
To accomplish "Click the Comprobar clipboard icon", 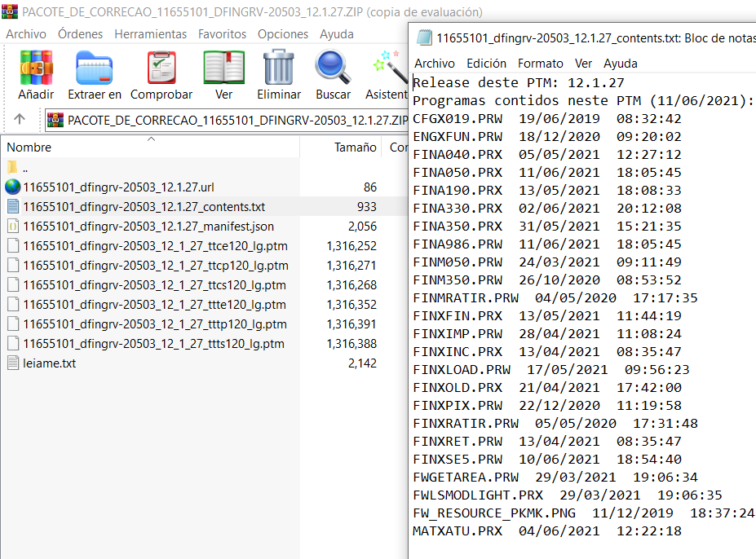I will pyautogui.click(x=161, y=68).
